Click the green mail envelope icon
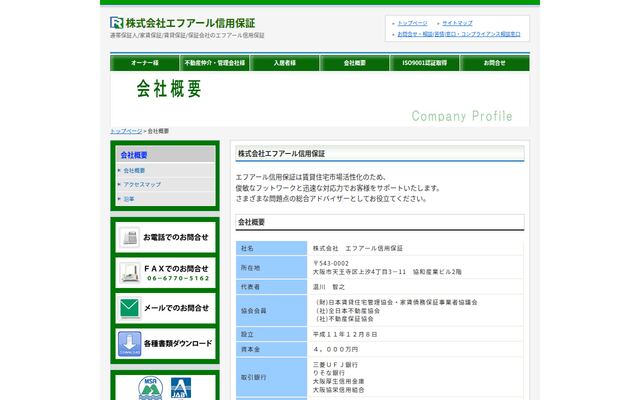640x400 pixels. click(130, 308)
